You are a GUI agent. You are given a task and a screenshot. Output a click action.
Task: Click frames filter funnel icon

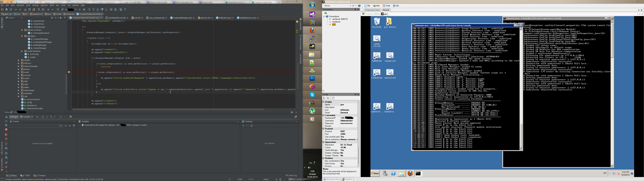click(74, 126)
